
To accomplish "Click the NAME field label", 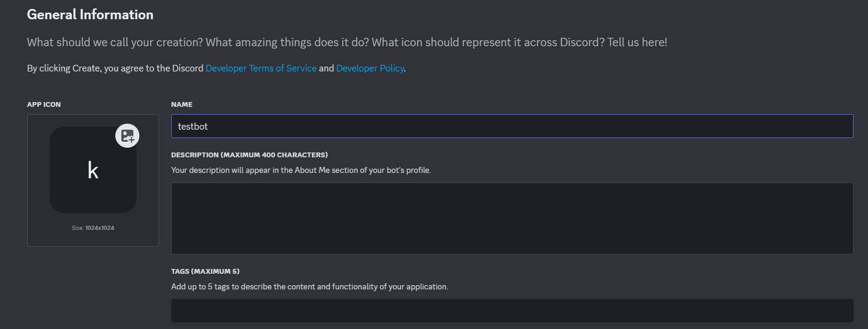I will click(181, 104).
